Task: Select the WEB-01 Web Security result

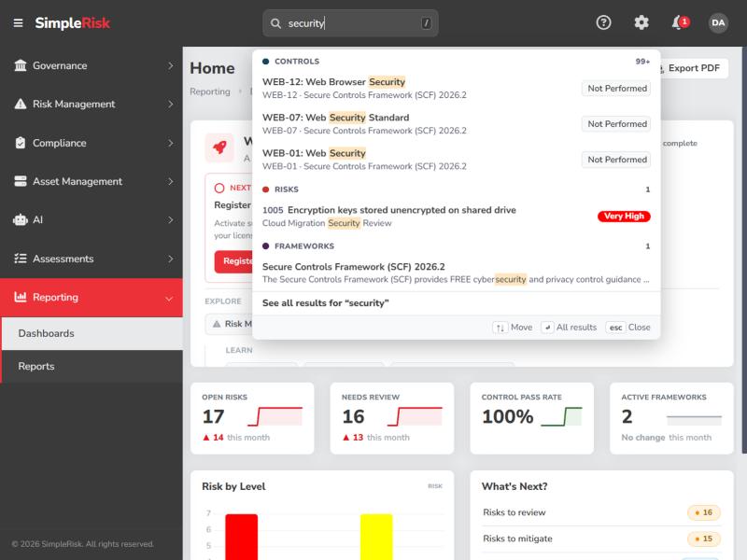Action: [457, 160]
